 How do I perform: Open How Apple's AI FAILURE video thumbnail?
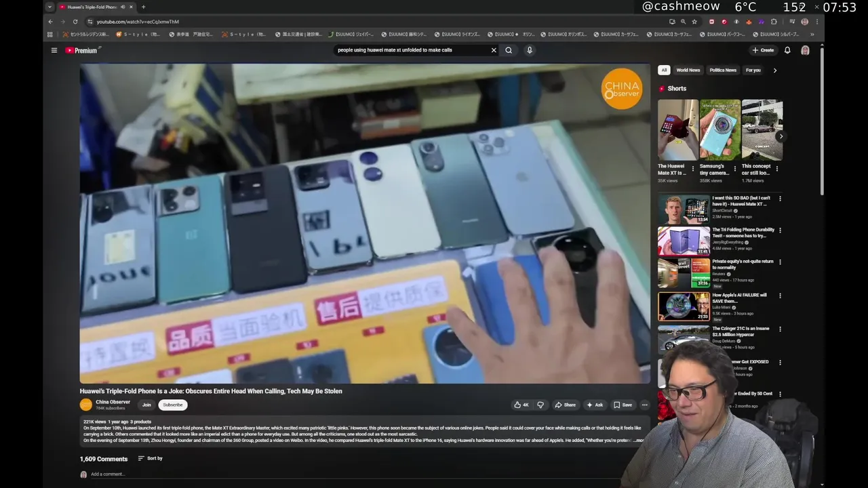(x=684, y=306)
